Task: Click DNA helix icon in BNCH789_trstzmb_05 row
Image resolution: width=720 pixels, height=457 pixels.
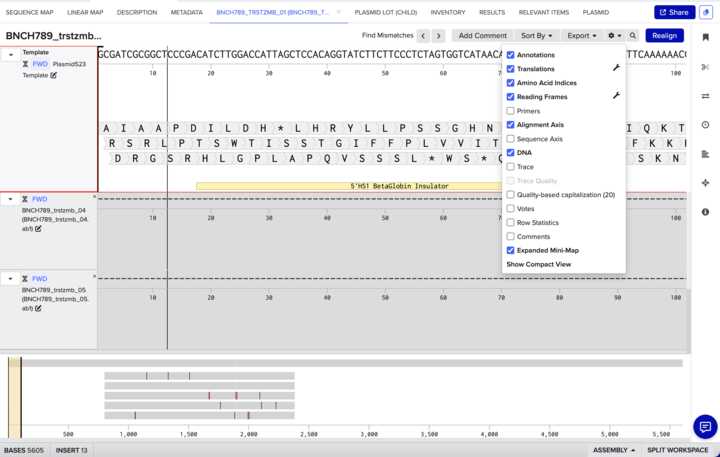Action: coord(25,279)
